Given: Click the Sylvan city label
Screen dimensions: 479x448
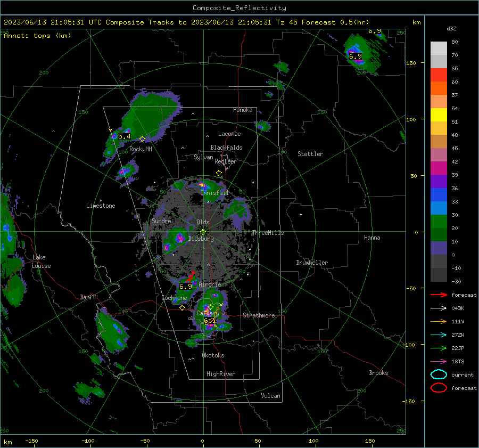Looking at the screenshot, I should click(x=203, y=157).
